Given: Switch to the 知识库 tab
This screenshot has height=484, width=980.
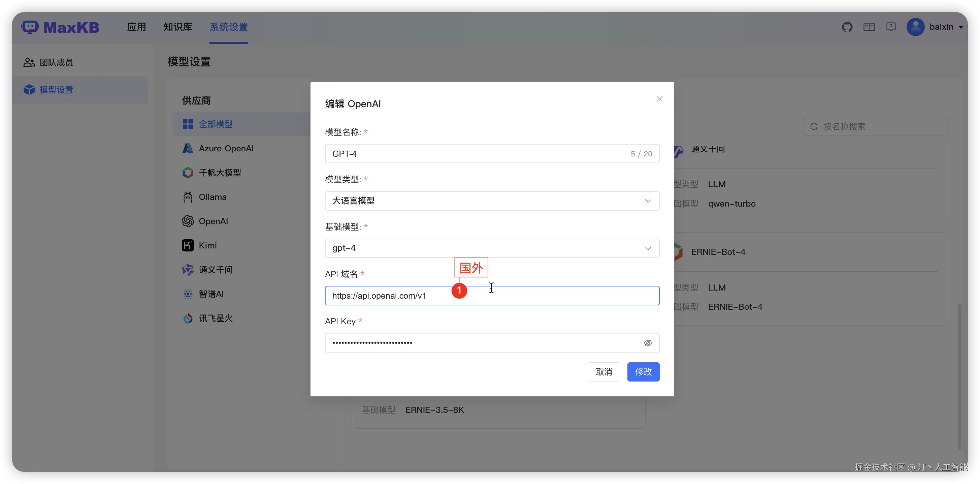Looking at the screenshot, I should pyautogui.click(x=178, y=27).
